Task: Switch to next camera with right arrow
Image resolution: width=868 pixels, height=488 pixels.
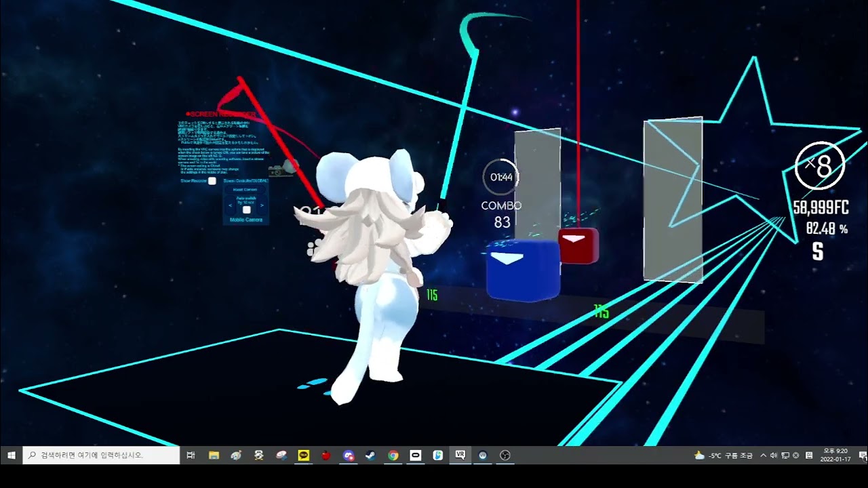Action: [262, 205]
